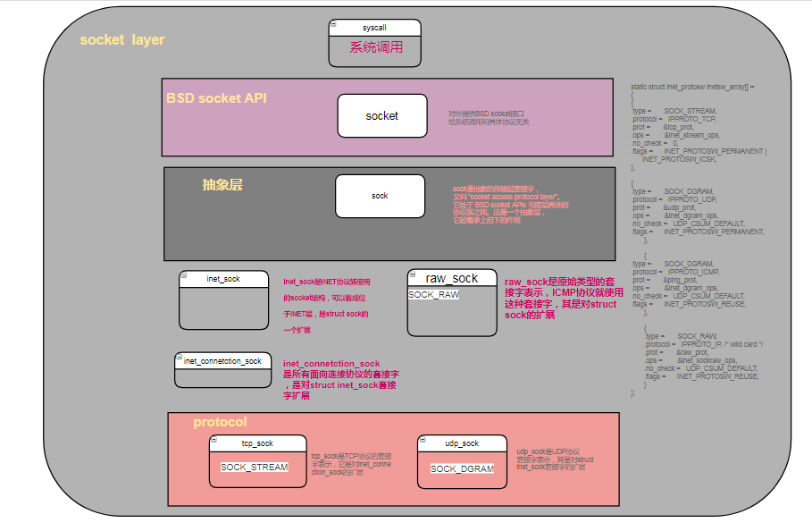
Task: Click the '.prot = &udp_prot,' code line
Action: tap(664, 207)
